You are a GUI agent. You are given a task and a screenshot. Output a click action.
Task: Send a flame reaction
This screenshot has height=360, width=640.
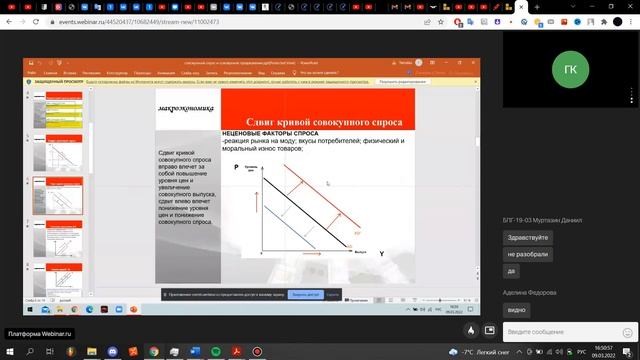pyautogui.click(x=471, y=331)
